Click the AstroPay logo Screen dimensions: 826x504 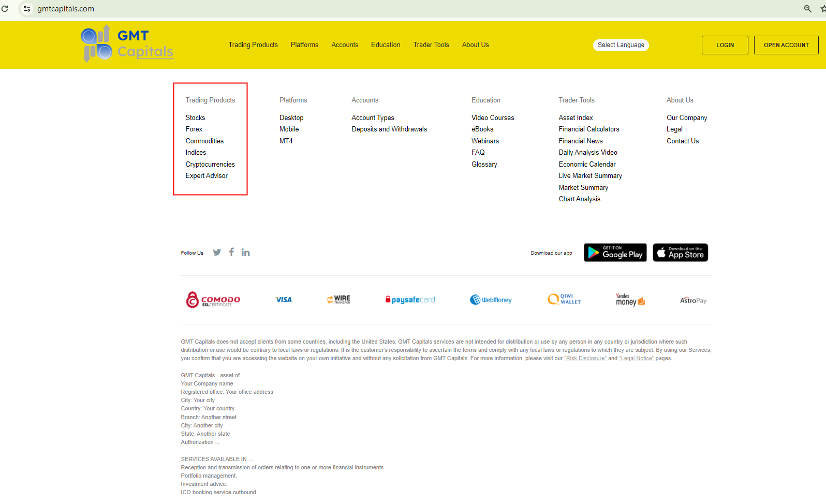(694, 301)
